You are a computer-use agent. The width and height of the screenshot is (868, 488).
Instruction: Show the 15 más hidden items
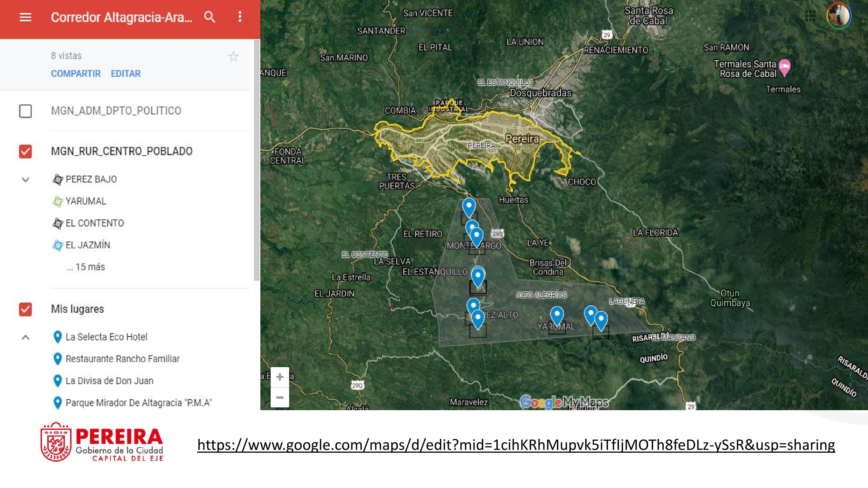tap(86, 267)
